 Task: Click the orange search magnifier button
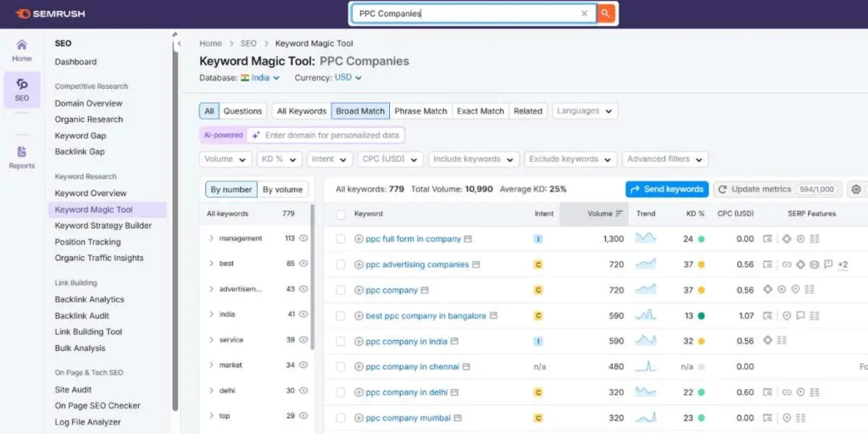tap(605, 14)
